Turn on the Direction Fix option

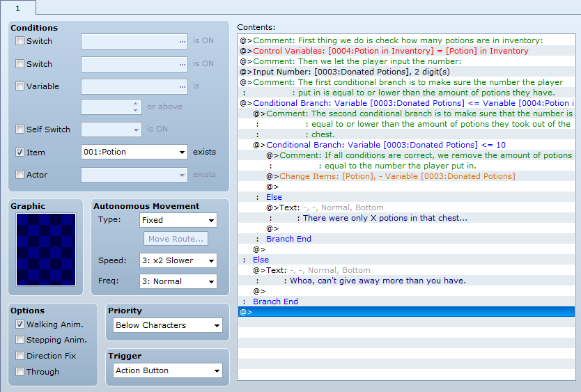(20, 356)
